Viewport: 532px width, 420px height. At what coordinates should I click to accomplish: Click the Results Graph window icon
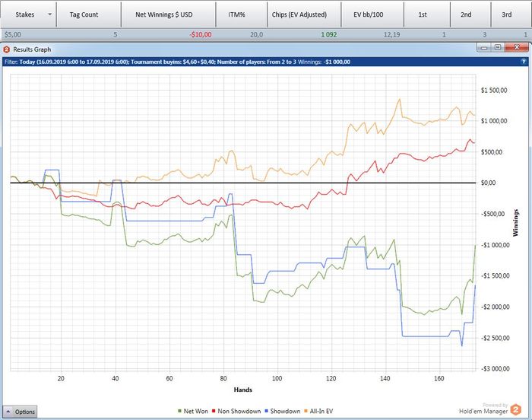(x=6, y=49)
